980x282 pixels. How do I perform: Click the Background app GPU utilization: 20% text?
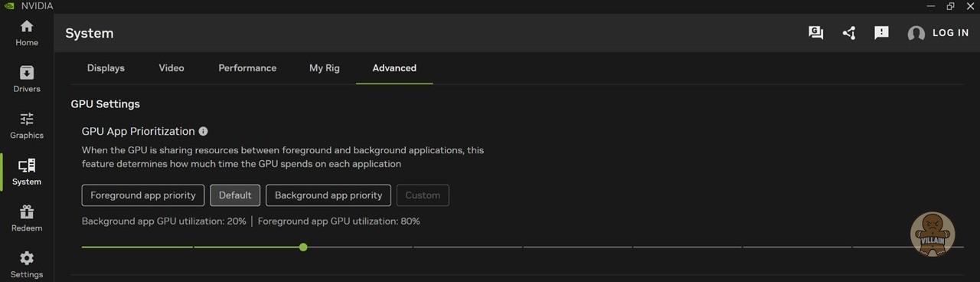[164, 221]
